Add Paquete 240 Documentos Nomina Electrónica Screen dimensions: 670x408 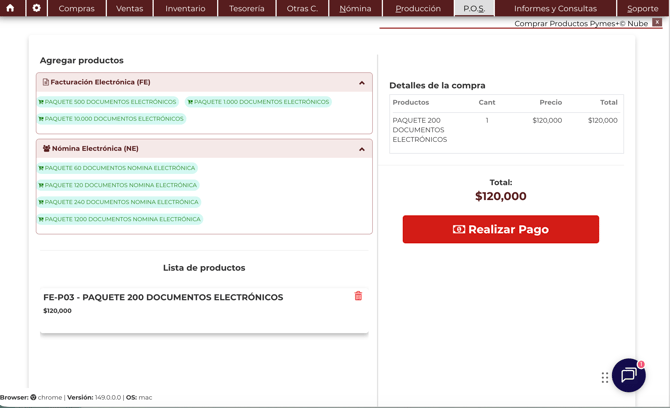(119, 202)
